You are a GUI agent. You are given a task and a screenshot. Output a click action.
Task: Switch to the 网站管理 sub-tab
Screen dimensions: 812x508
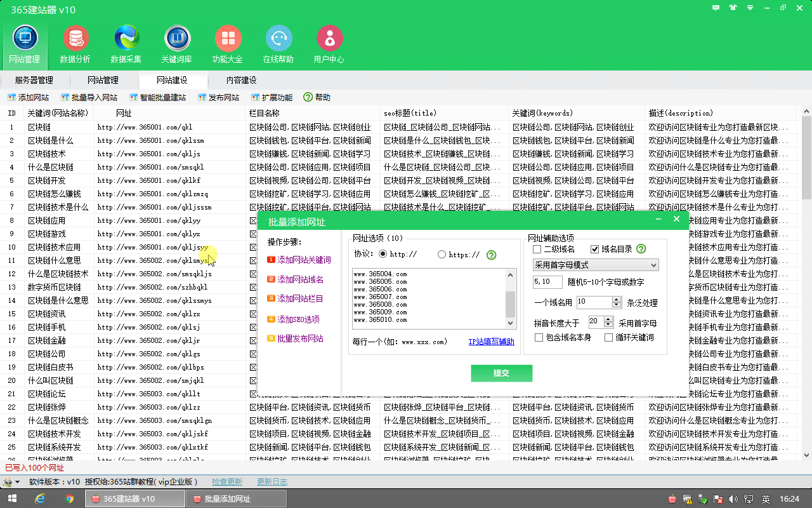[x=103, y=80]
